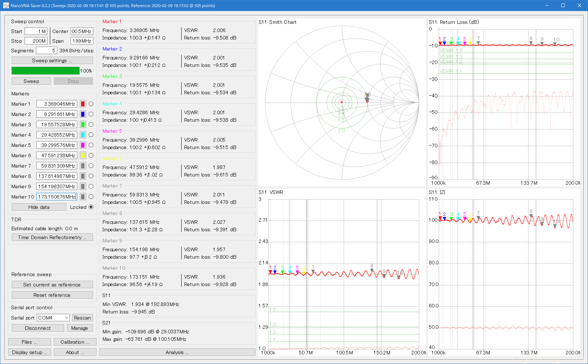Click Reset reference button
588x364 pixels.
coord(52,295)
